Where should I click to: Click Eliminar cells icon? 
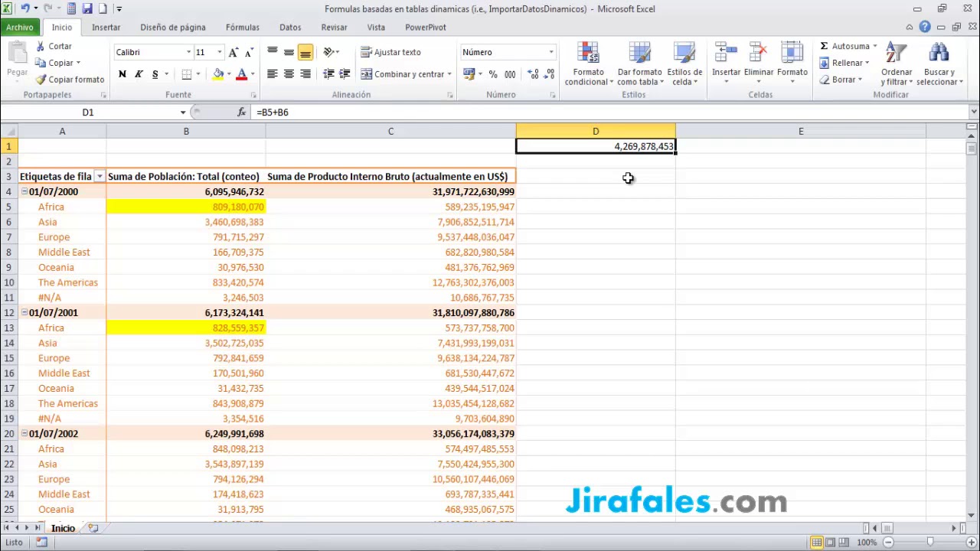(759, 54)
